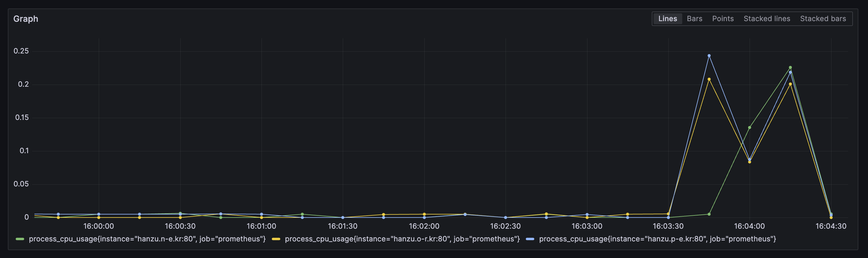Click the 16:01:30 x-axis label
868x258 pixels.
[x=343, y=226]
